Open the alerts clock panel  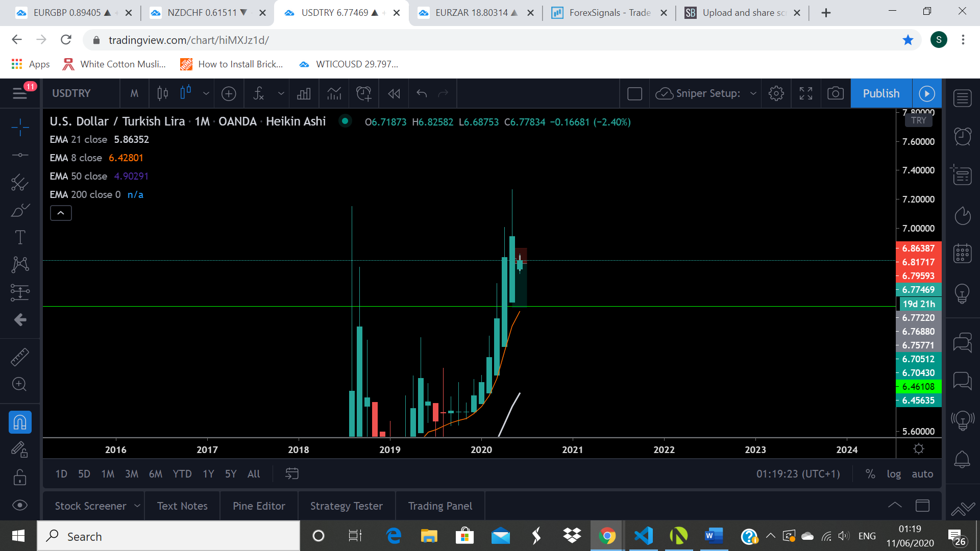pyautogui.click(x=963, y=136)
